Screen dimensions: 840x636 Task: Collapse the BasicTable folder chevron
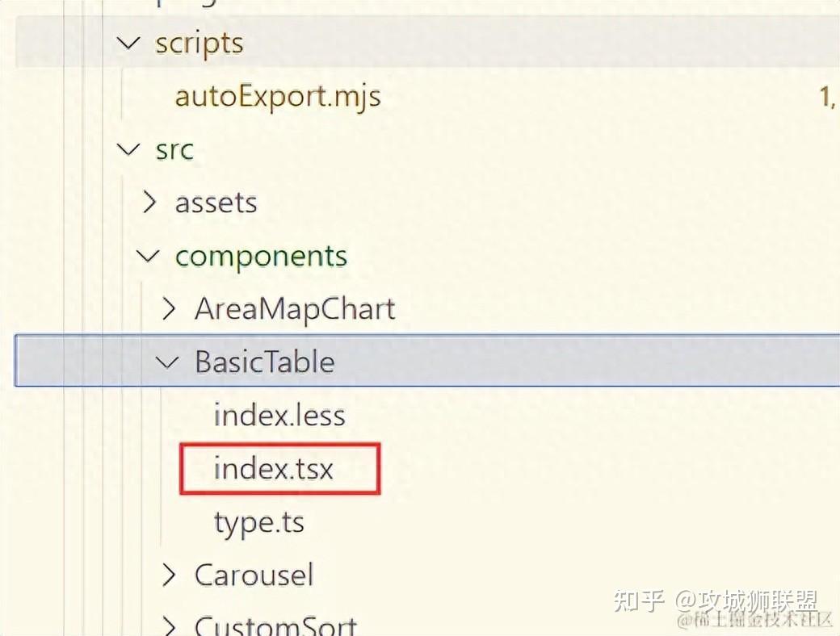[x=168, y=361]
